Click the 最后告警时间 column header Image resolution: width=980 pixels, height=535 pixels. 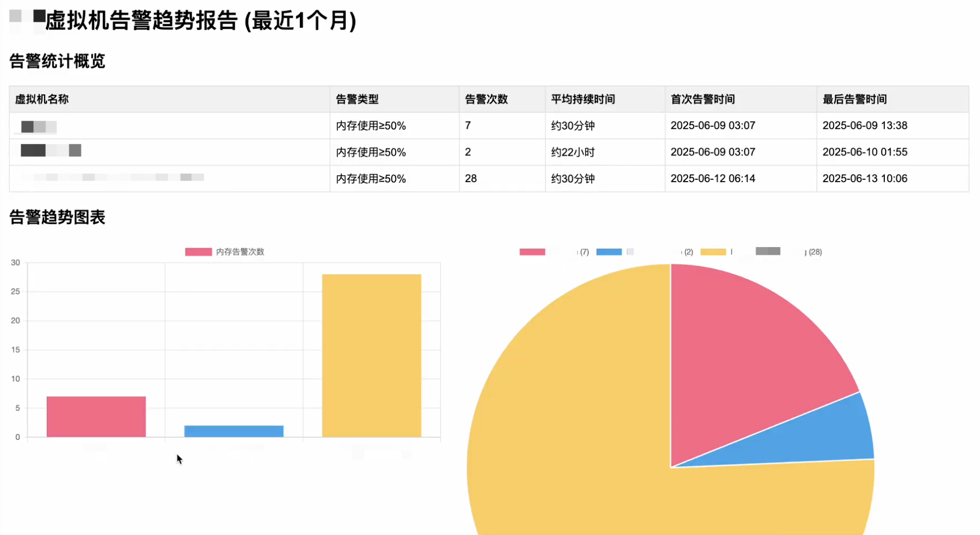tap(854, 100)
